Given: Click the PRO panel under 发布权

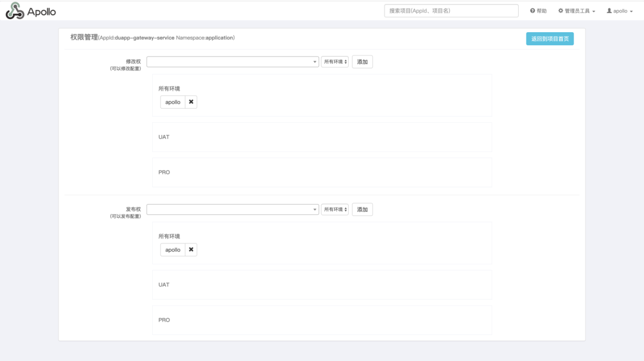Looking at the screenshot, I should point(322,320).
